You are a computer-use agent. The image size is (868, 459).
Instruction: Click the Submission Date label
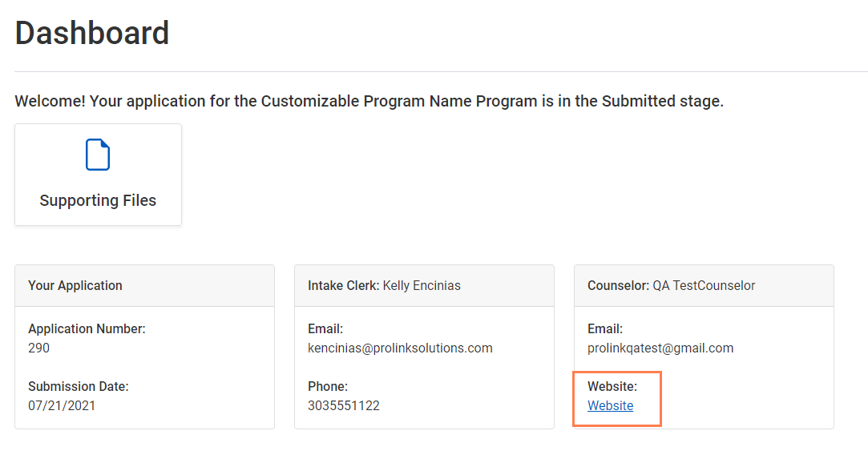click(x=79, y=386)
